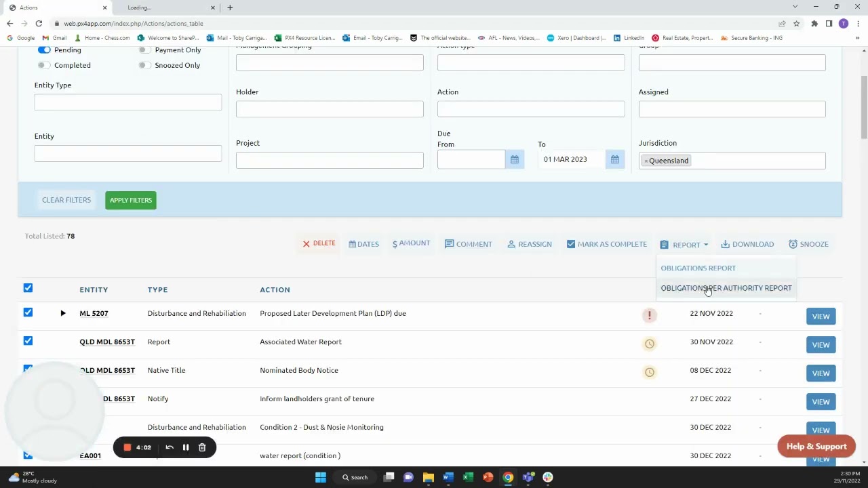
Task: Expand the ML 5207 row arrow
Action: 63,313
